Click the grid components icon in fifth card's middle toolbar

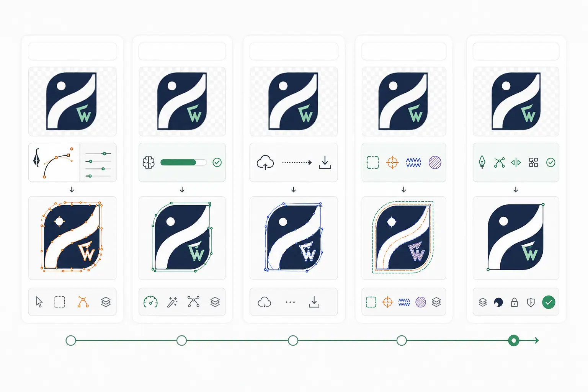(534, 163)
